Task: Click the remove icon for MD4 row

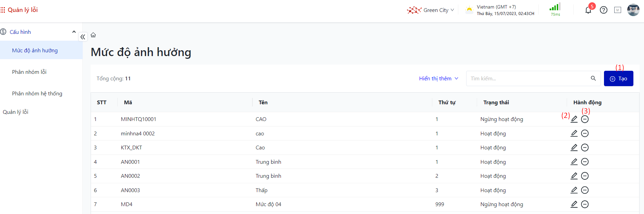Action: 585,204
